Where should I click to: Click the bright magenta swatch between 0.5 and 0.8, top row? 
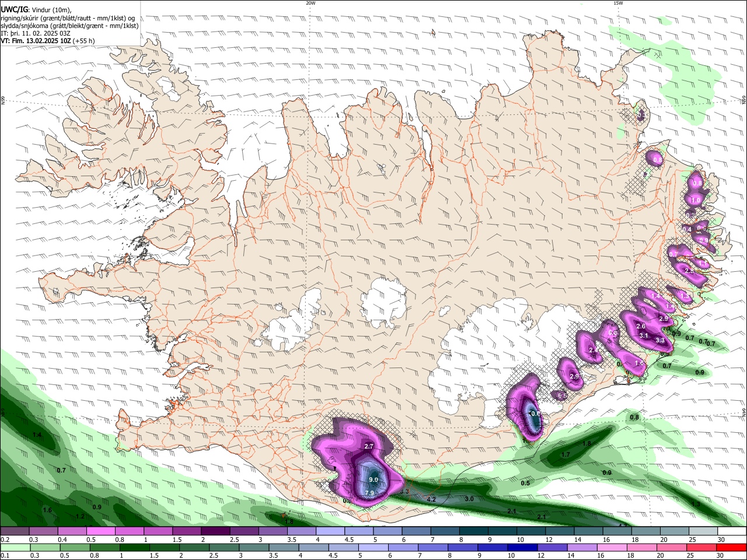coord(100,531)
